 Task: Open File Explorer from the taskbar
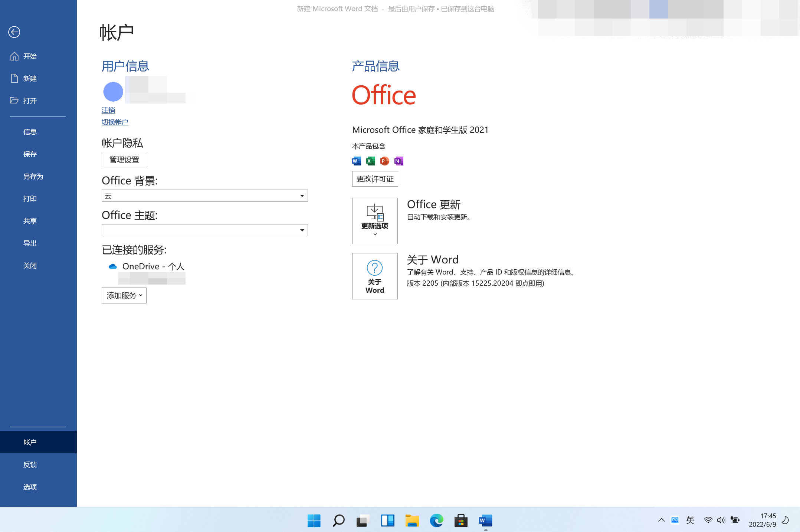(412, 520)
